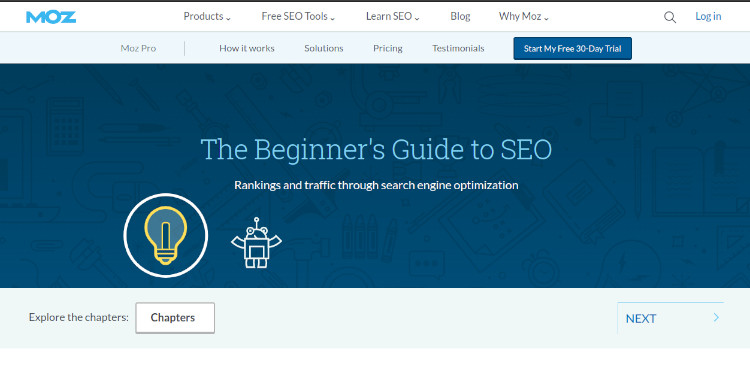Expand the Products dropdown menu
This screenshot has width=750, height=379.
207,16
